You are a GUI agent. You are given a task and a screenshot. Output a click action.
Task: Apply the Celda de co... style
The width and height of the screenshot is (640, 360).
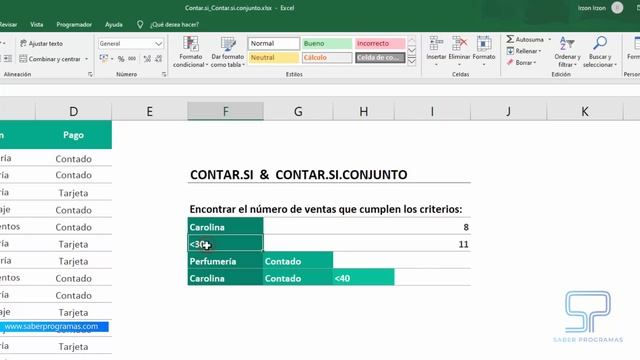[x=380, y=58]
